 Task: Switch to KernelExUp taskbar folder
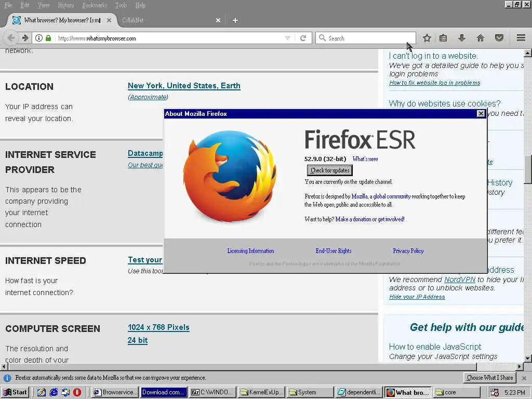click(262, 392)
